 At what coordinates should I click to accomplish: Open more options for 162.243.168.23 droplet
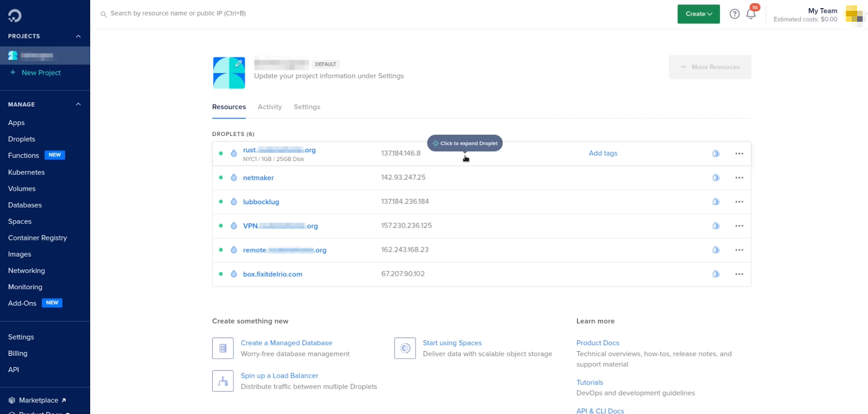739,250
